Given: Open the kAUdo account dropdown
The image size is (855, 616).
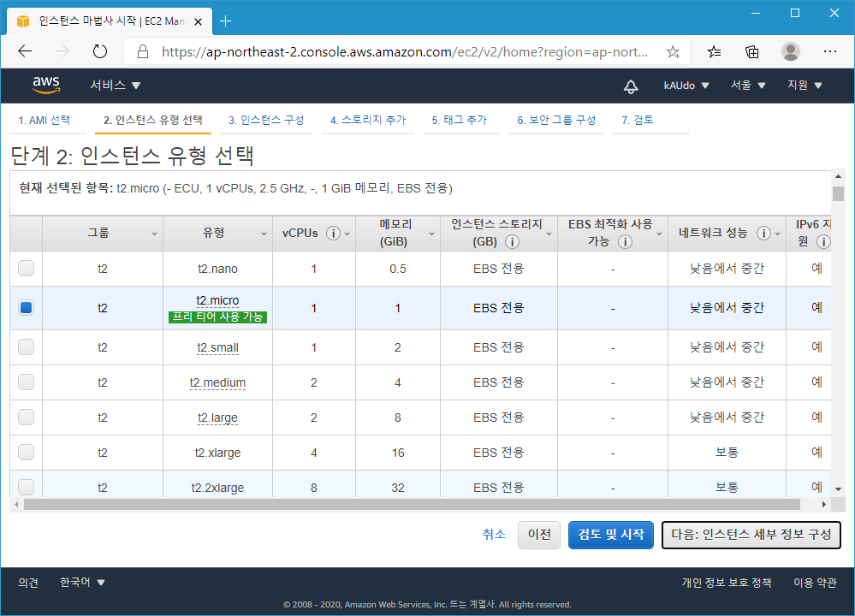Looking at the screenshot, I should point(686,86).
